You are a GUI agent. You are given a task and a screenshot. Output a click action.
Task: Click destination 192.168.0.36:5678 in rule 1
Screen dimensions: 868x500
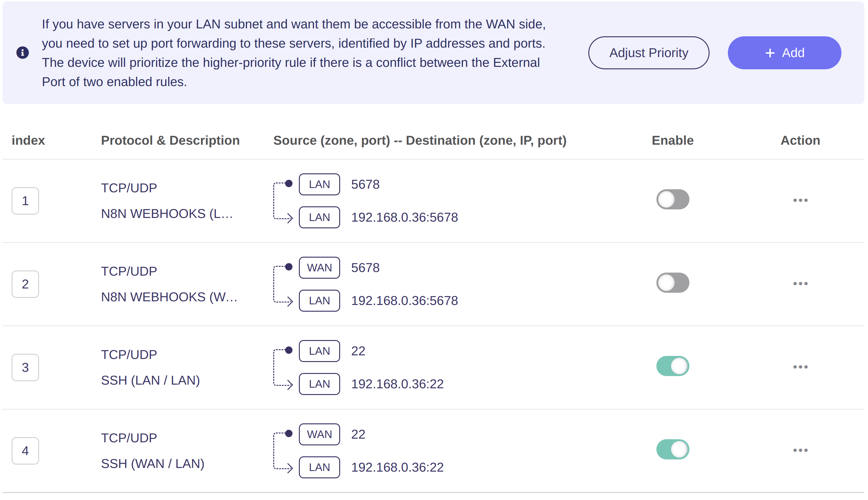pyautogui.click(x=404, y=217)
